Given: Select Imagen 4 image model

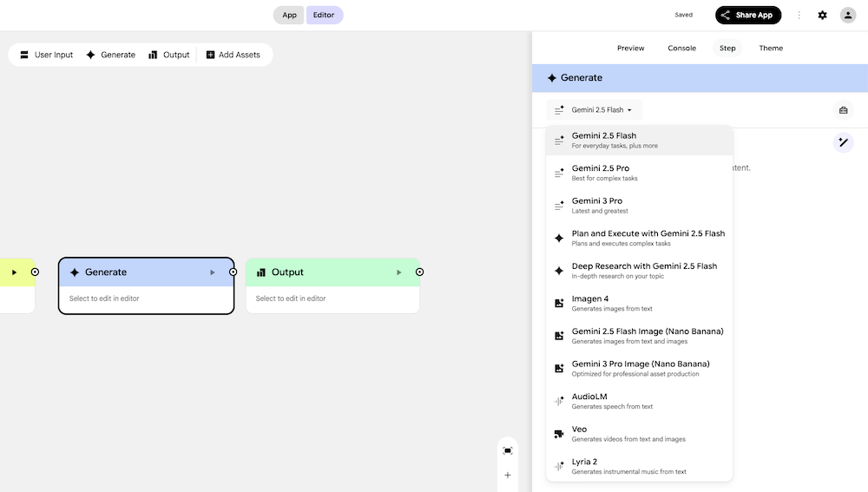Looking at the screenshot, I should point(640,304).
